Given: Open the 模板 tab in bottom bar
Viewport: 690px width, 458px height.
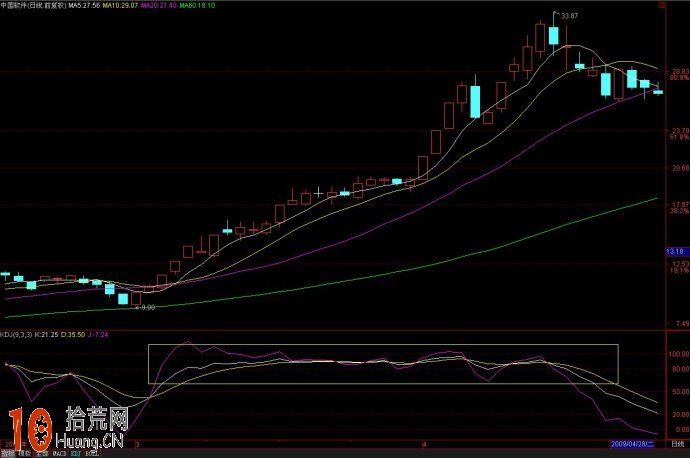Looking at the screenshot, I should [25, 454].
